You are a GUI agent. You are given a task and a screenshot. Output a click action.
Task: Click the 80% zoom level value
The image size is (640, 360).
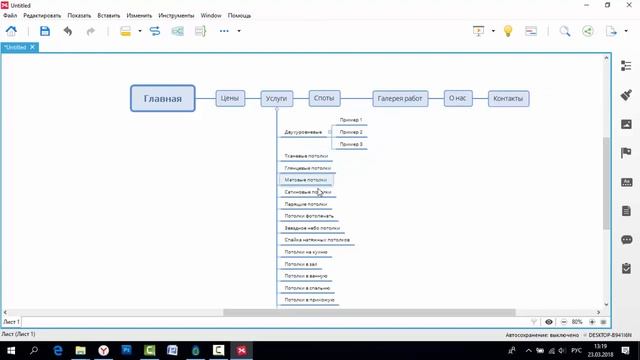(577, 322)
